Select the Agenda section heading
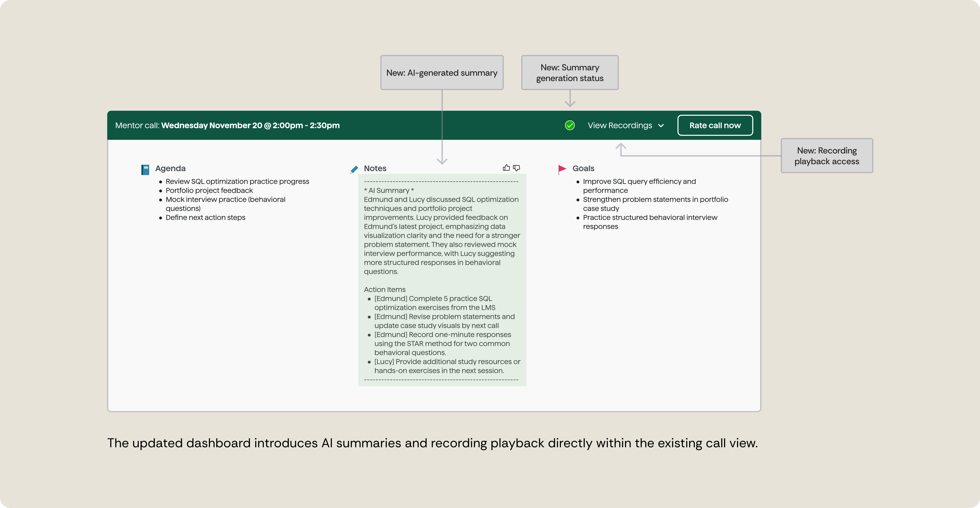The width and height of the screenshot is (980, 508). 170,168
